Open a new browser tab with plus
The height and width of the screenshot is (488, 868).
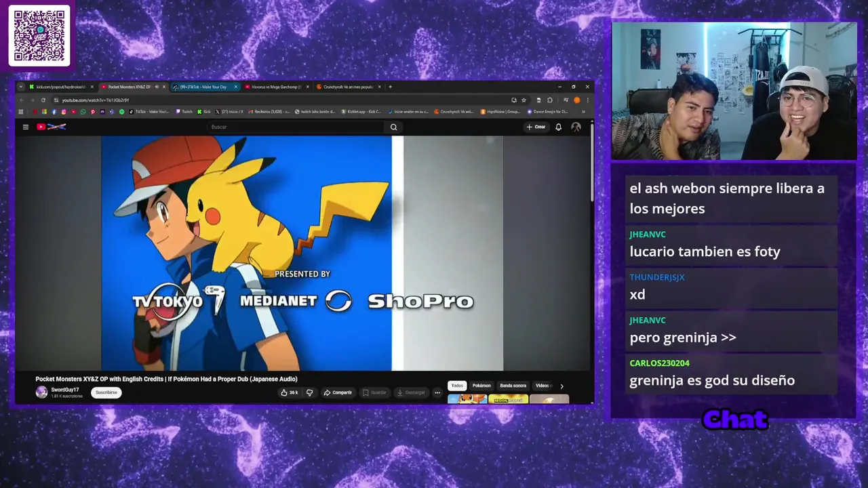pyautogui.click(x=390, y=87)
